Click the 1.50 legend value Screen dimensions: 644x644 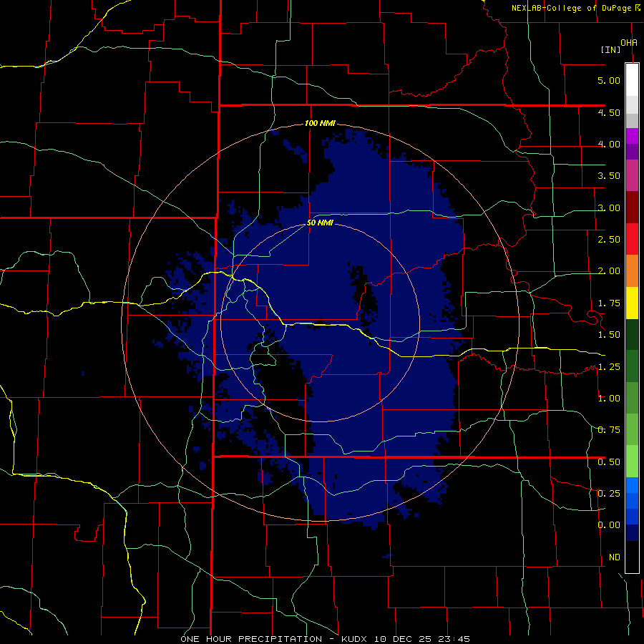pyautogui.click(x=609, y=335)
